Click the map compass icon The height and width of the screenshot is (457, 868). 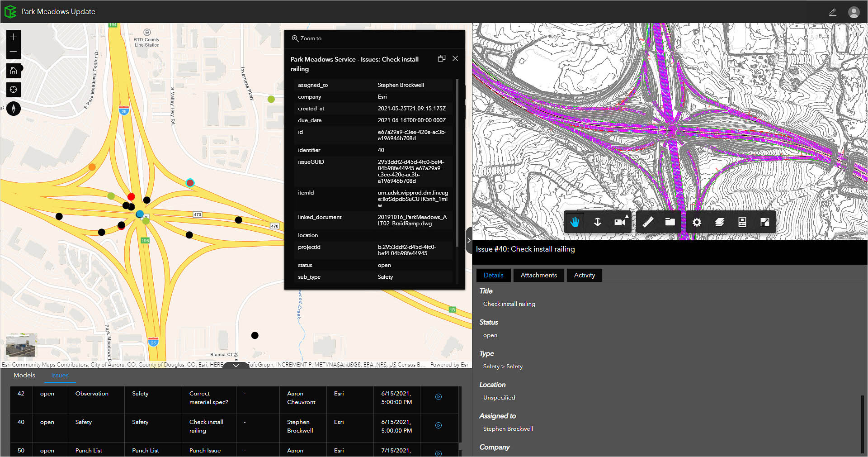pos(14,109)
